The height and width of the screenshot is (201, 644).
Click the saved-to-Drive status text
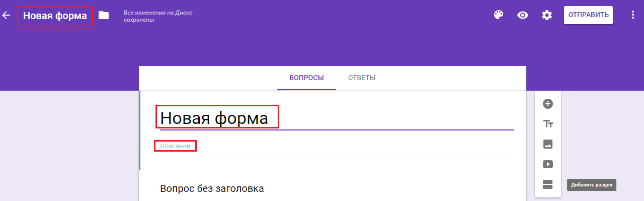(158, 16)
